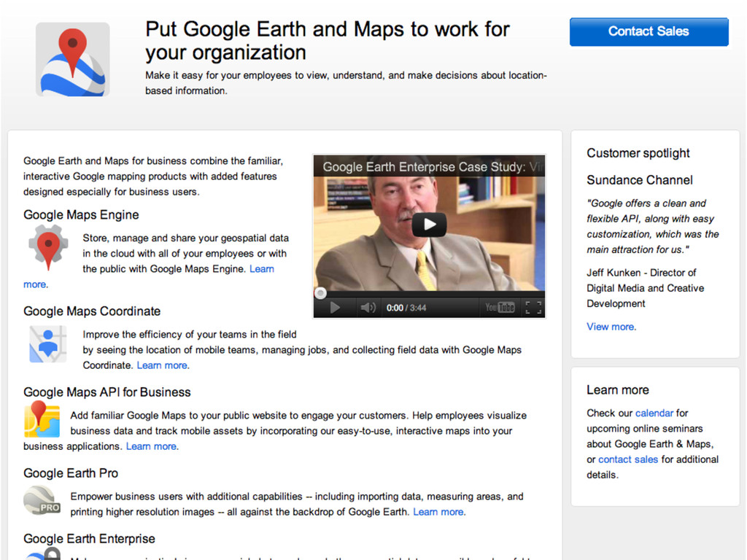Click the Google Earth Pro icon
Image resolution: width=747 pixels, height=560 pixels.
(42, 500)
